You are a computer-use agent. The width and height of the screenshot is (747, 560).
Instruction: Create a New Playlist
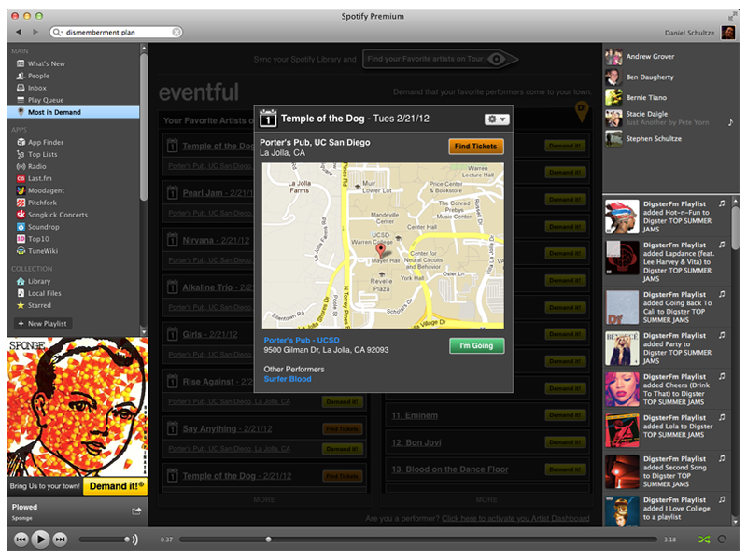pyautogui.click(x=43, y=323)
